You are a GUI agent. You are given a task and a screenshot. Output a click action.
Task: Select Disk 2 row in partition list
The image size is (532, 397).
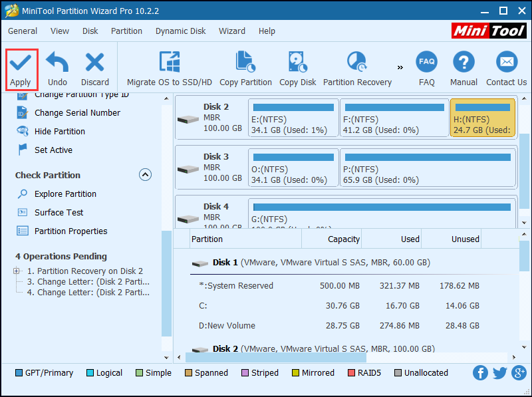pos(346,348)
